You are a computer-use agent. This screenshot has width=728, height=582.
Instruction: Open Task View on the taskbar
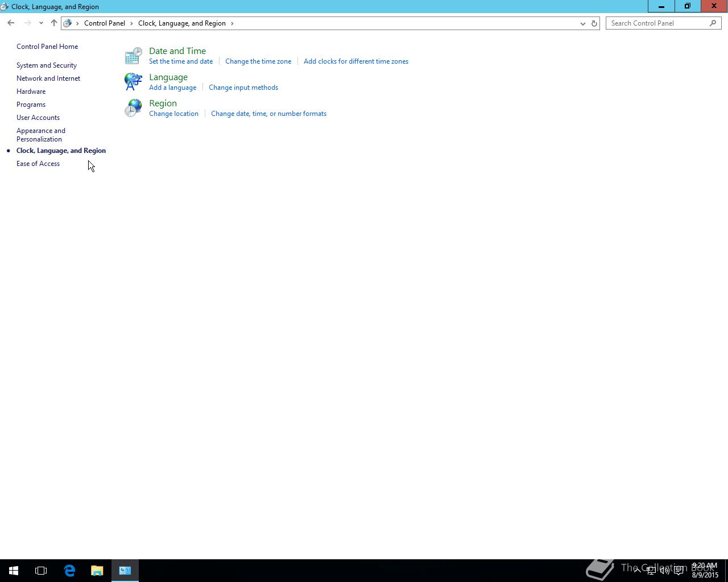tap(41, 571)
